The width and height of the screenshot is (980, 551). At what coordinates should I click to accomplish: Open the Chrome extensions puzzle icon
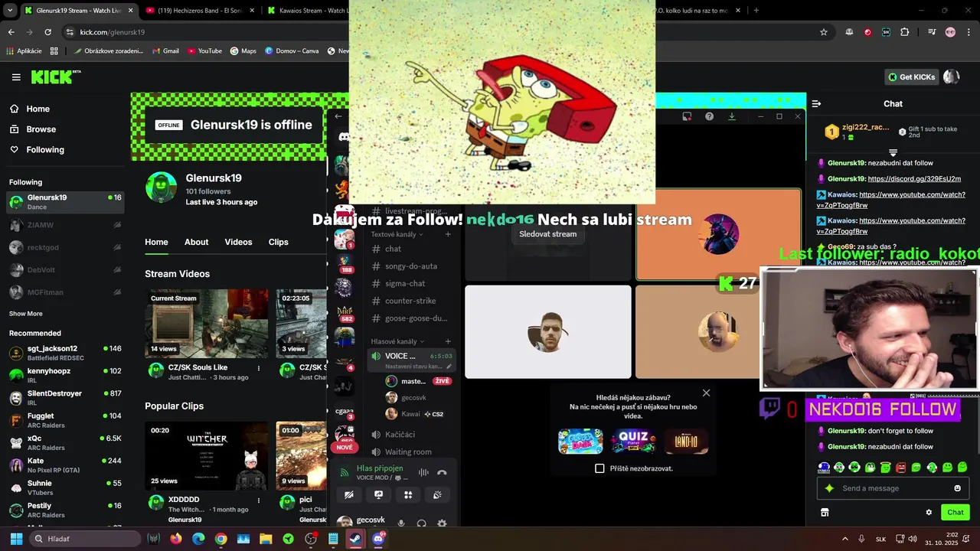click(x=905, y=32)
